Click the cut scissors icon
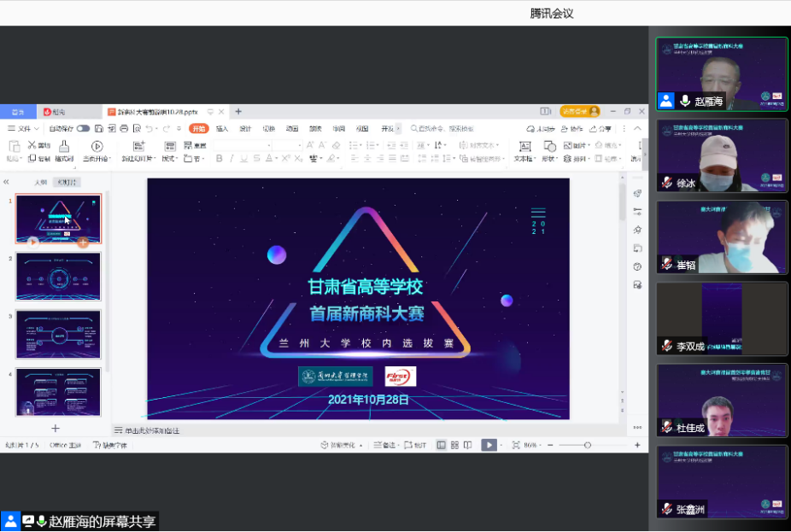 (x=32, y=145)
